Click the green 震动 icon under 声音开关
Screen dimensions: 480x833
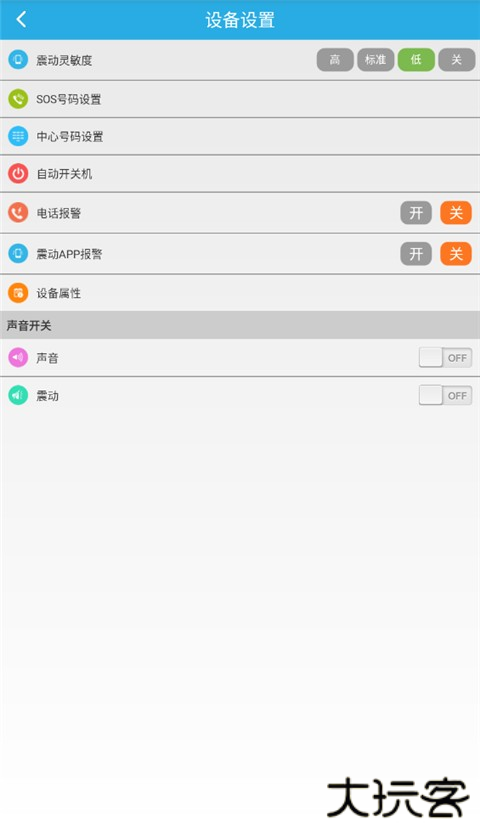18,395
